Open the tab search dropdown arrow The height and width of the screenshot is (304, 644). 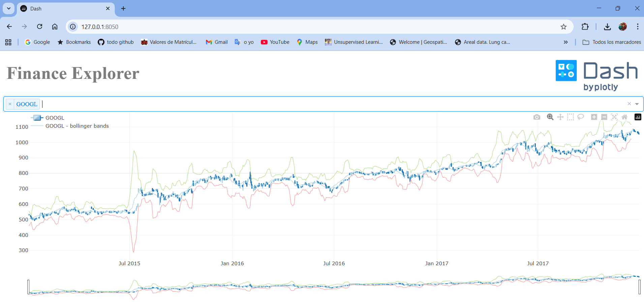tap(9, 8)
